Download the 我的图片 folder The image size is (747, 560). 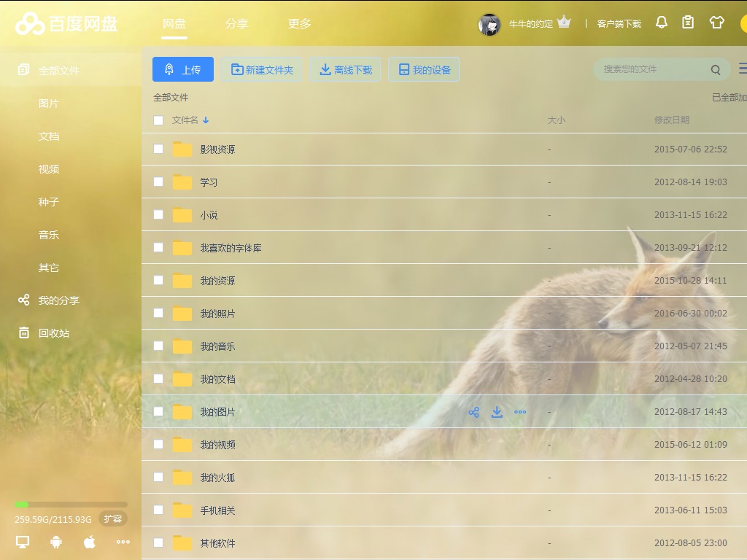[x=497, y=412]
